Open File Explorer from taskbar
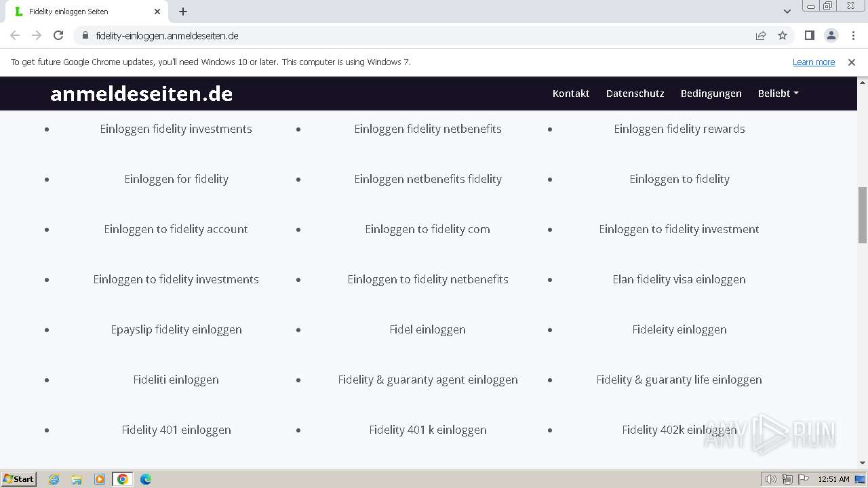 pos(77,479)
